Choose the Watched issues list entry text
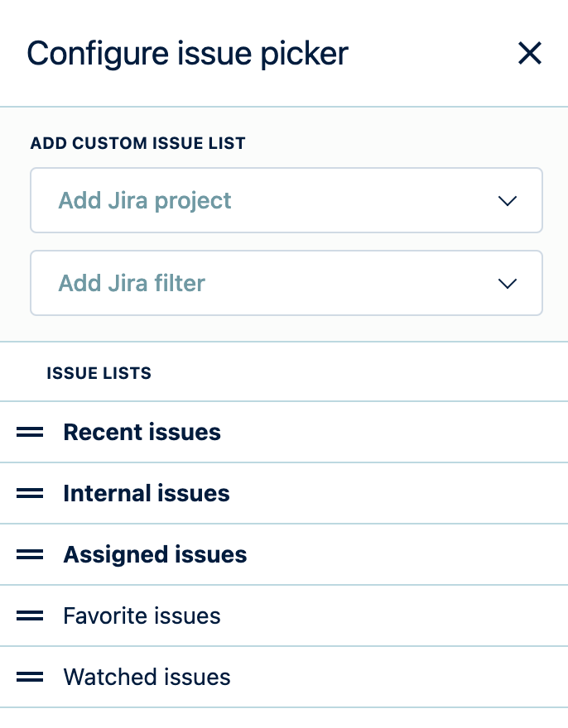The height and width of the screenshot is (728, 568). (147, 677)
